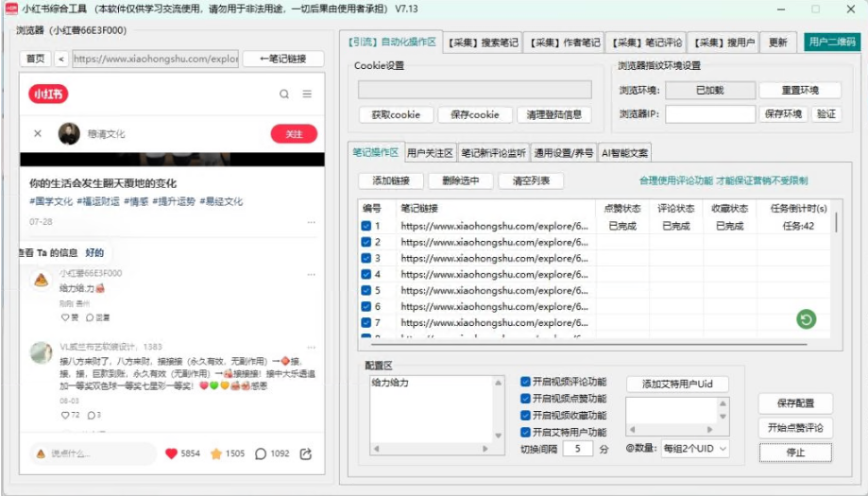Click the 清理登陆信息 button

553,114
